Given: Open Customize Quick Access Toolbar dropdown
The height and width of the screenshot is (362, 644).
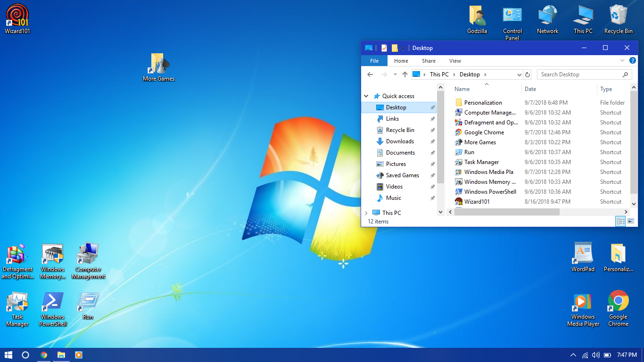Looking at the screenshot, I should [403, 49].
